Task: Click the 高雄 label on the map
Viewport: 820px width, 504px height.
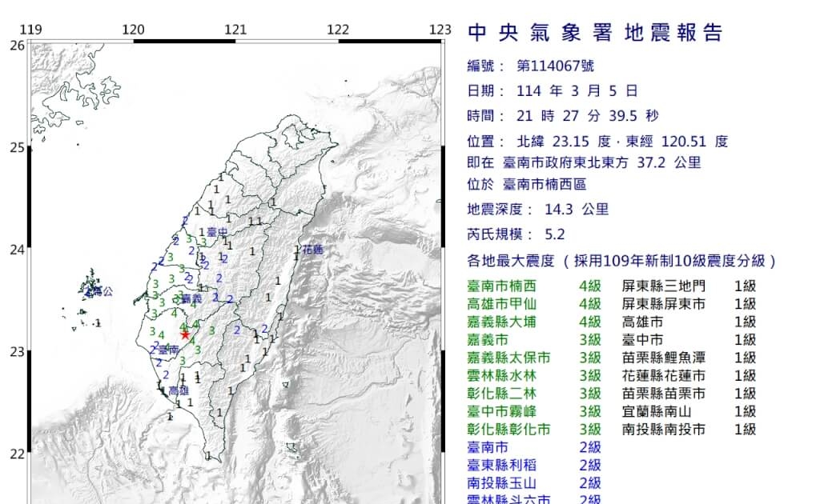Action: [179, 390]
